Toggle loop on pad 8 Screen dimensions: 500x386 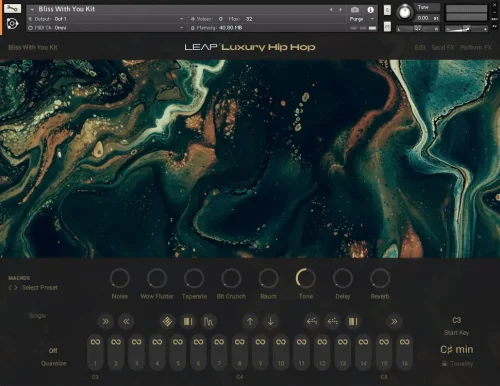pyautogui.click(x=240, y=342)
